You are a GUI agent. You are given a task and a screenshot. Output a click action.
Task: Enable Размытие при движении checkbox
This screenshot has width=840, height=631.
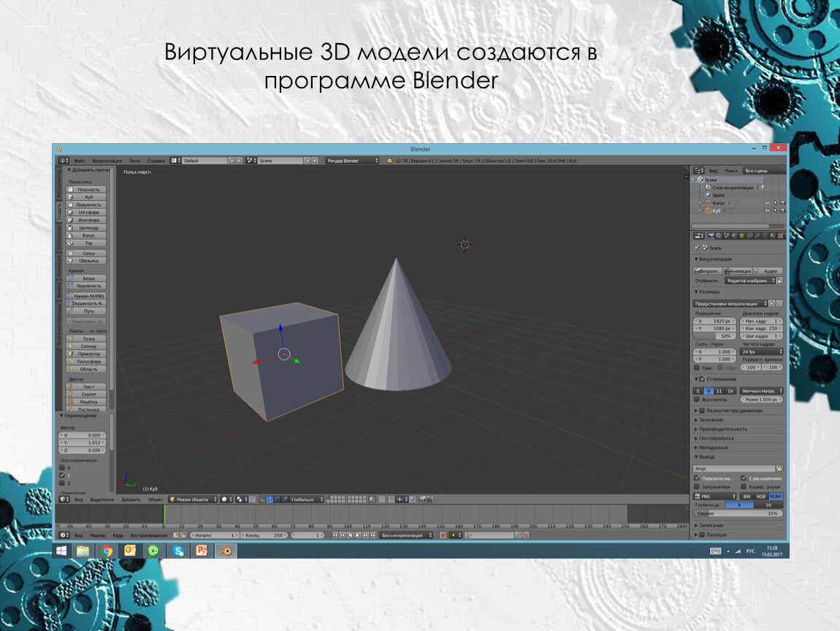pyautogui.click(x=703, y=411)
